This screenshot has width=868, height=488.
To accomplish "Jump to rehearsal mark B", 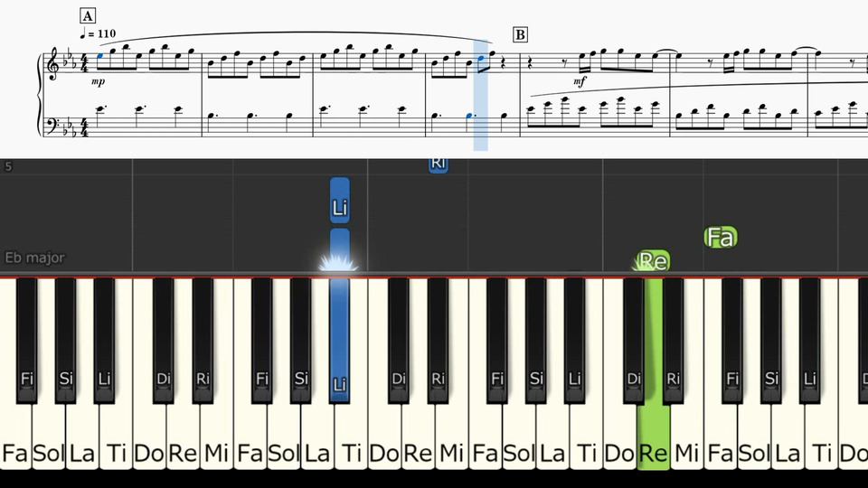I will point(521,35).
